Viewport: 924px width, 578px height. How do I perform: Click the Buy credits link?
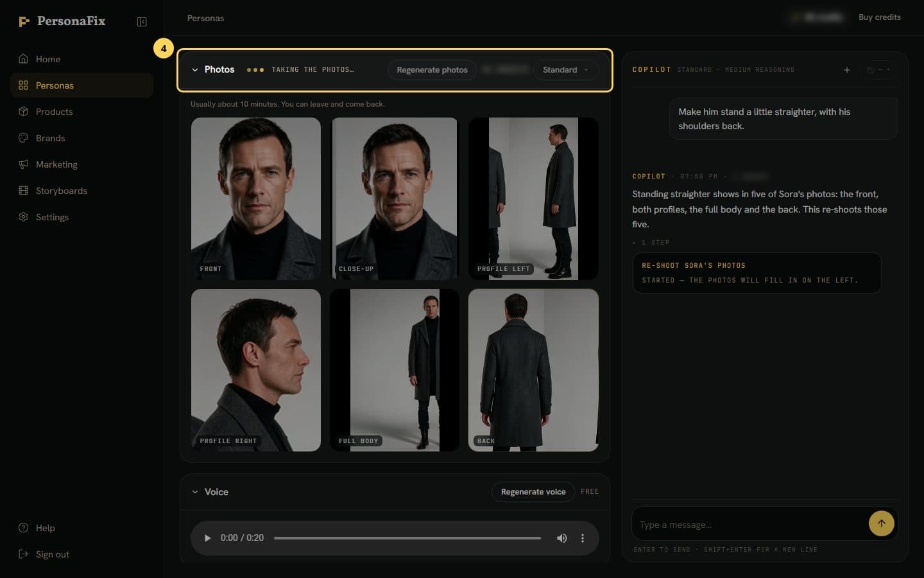tap(879, 17)
